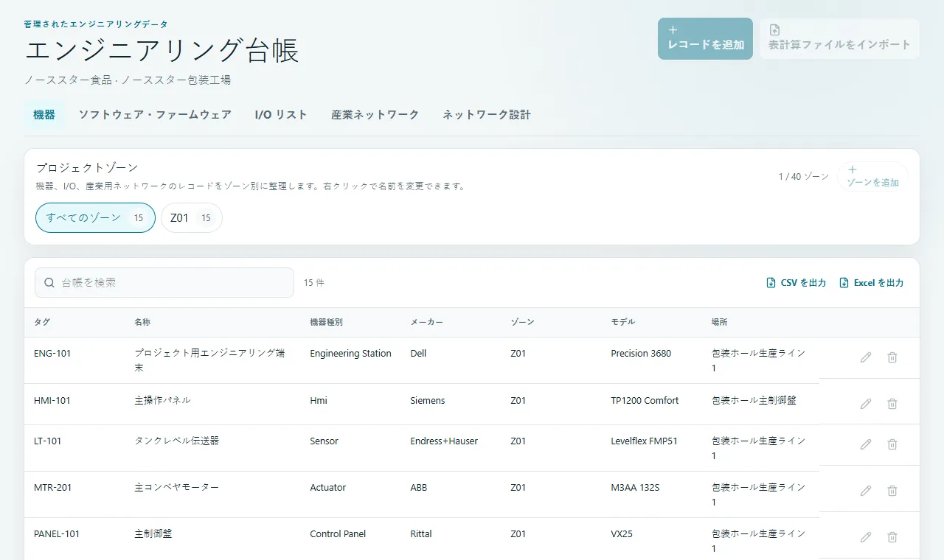Image resolution: width=944 pixels, height=560 pixels.
Task: Click the メーカー column header
Action: 426,323
